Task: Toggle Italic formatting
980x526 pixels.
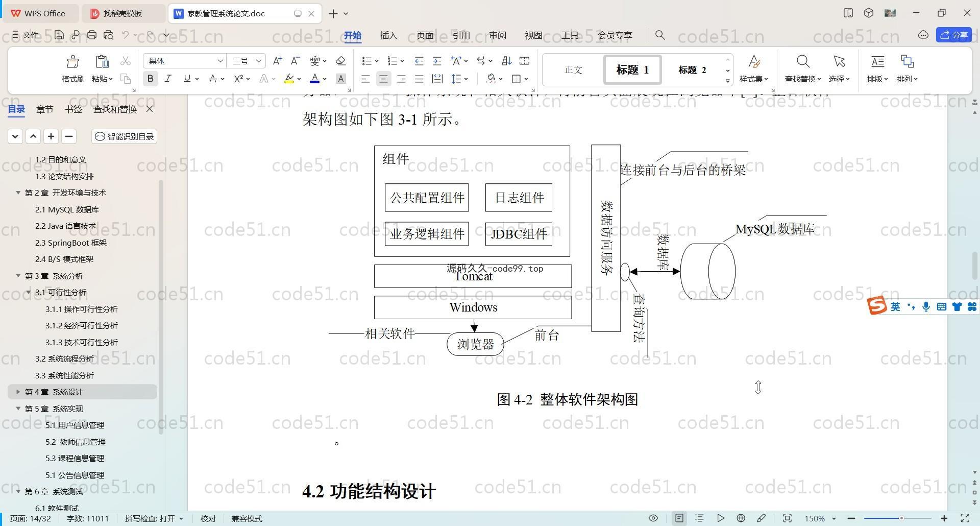Action: click(168, 79)
